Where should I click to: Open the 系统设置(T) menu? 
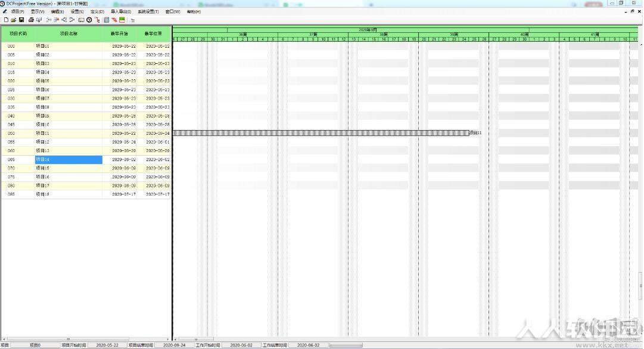tap(148, 11)
